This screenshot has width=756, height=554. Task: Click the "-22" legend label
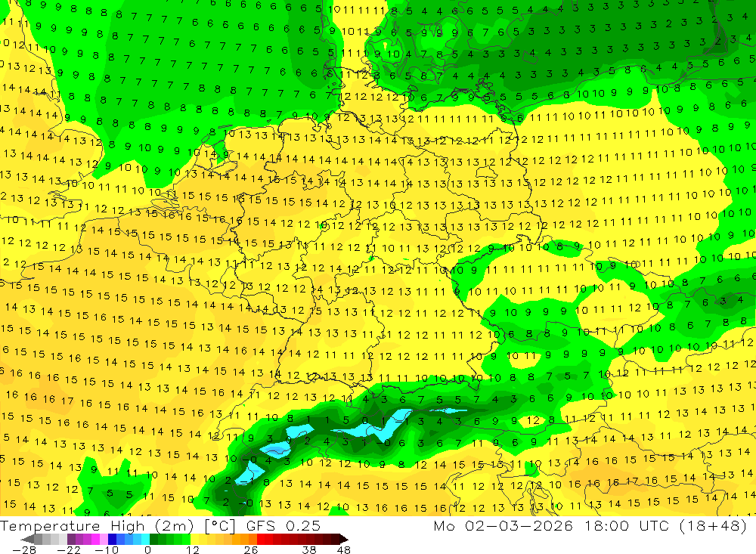69,550
